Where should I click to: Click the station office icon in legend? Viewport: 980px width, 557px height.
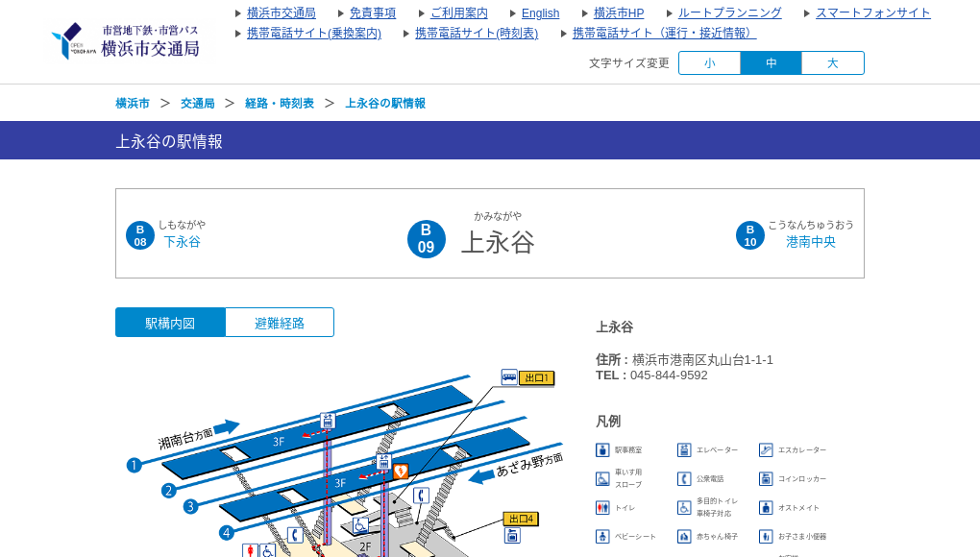click(x=602, y=450)
